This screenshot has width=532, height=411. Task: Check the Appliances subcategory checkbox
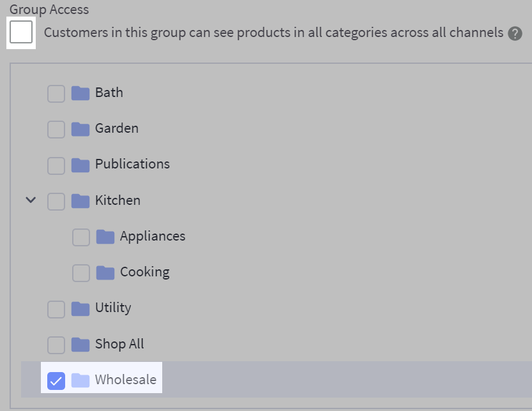(x=80, y=236)
